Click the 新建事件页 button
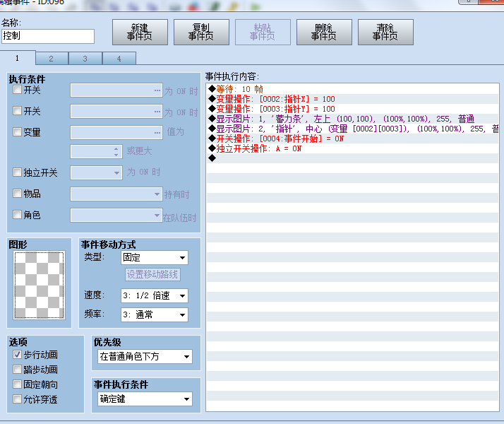Screen dimensions: 504x424 tap(140, 33)
